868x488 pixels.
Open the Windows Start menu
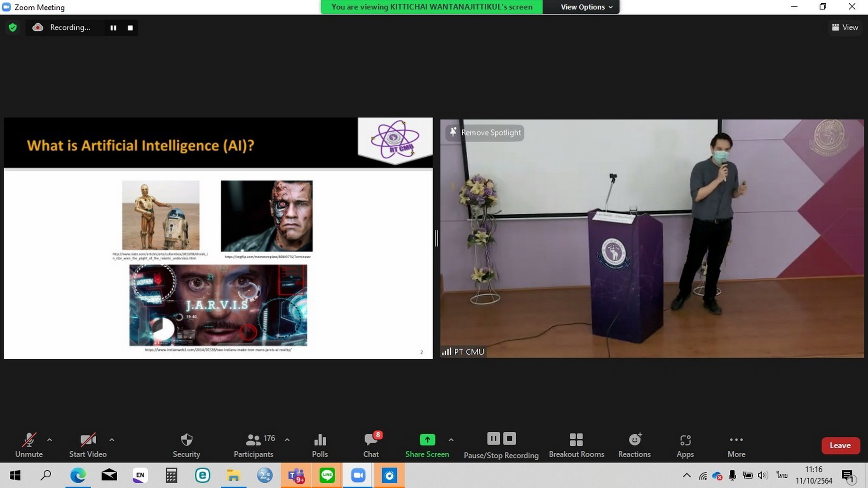pyautogui.click(x=15, y=475)
